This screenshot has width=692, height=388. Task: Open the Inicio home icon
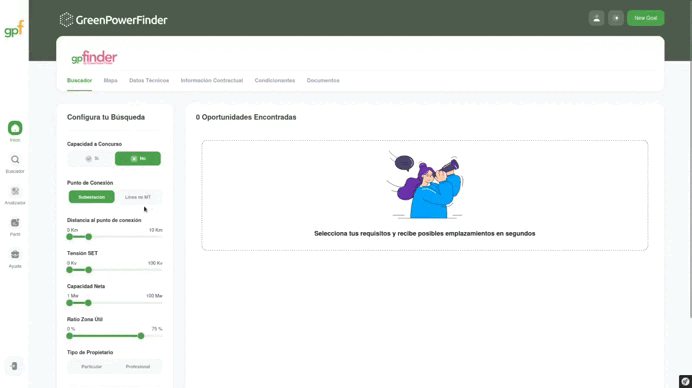click(x=15, y=128)
